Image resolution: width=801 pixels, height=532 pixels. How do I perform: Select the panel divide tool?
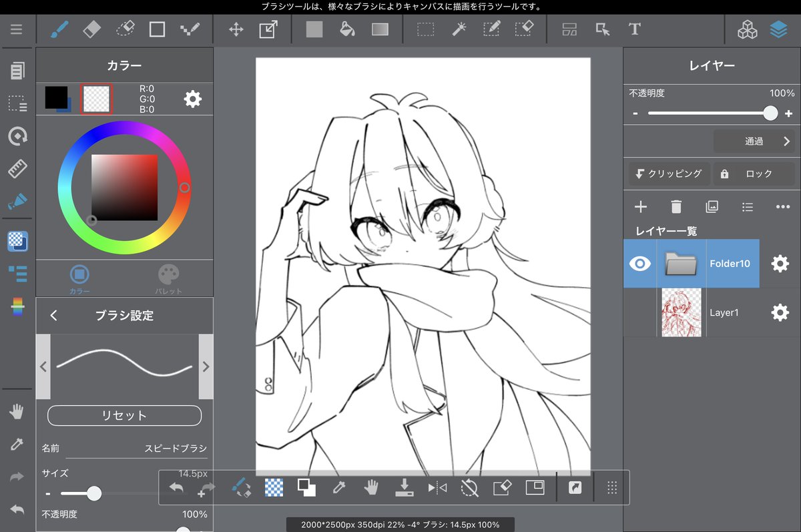click(x=569, y=29)
